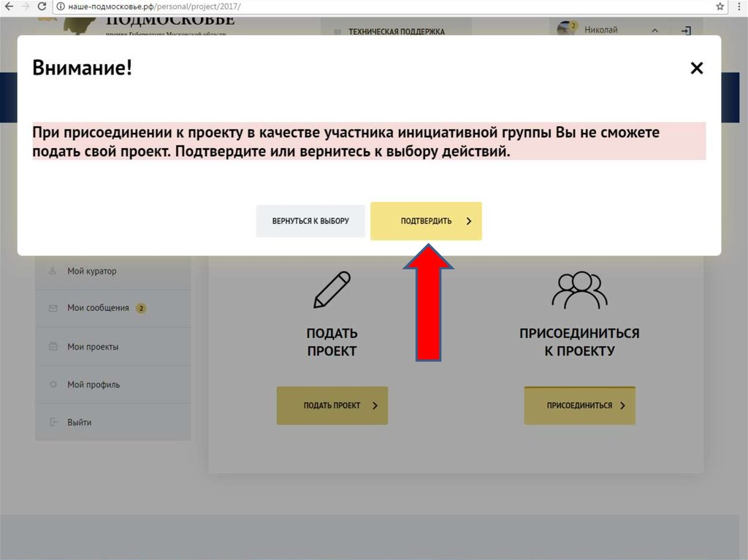Click the browser forward arrow
This screenshot has width=748, height=560.
coord(25,7)
